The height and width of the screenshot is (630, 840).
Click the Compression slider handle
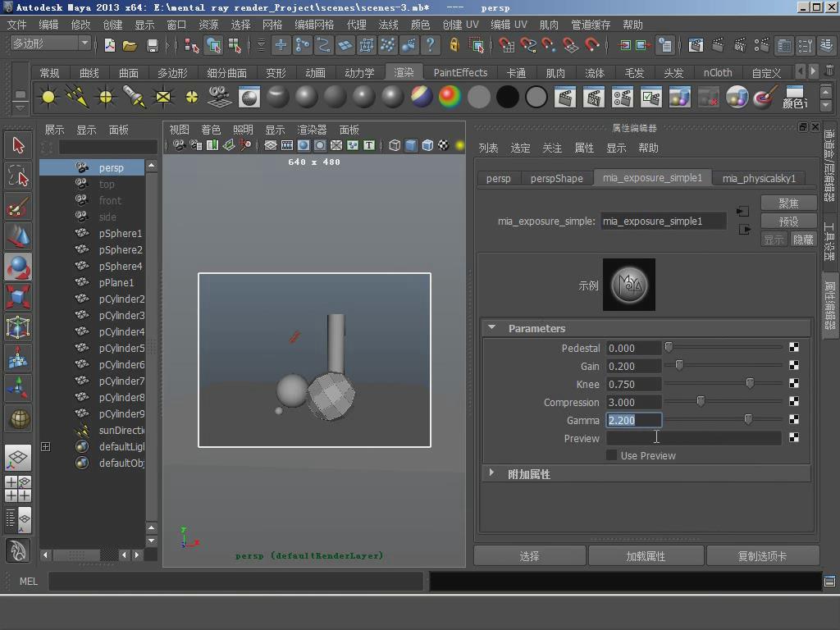pos(701,400)
